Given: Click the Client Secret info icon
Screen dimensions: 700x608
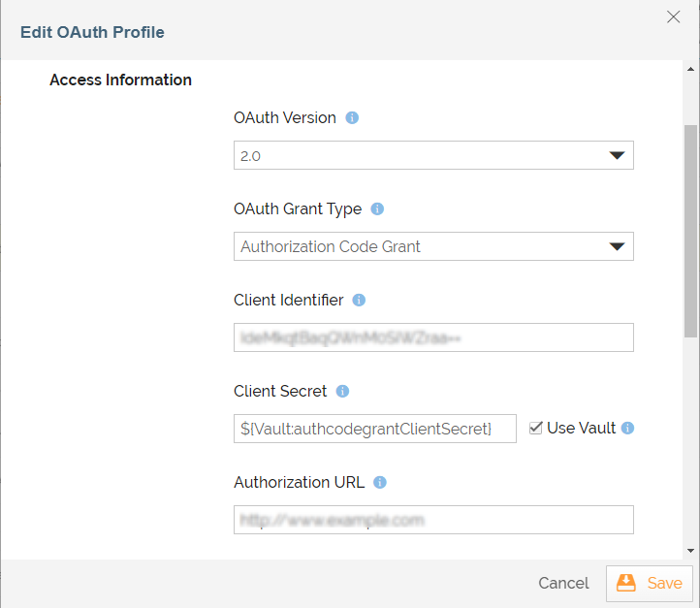Looking at the screenshot, I should (342, 391).
